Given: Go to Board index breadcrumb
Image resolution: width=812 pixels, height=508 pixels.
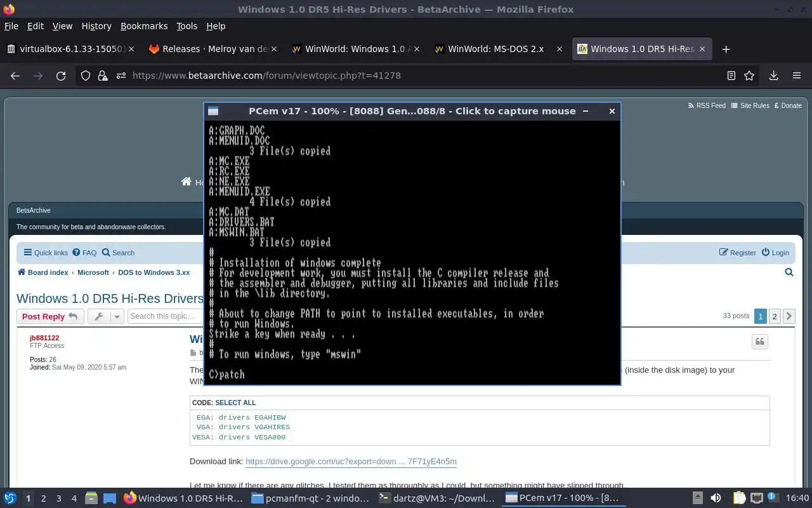Looking at the screenshot, I should 43,272.
